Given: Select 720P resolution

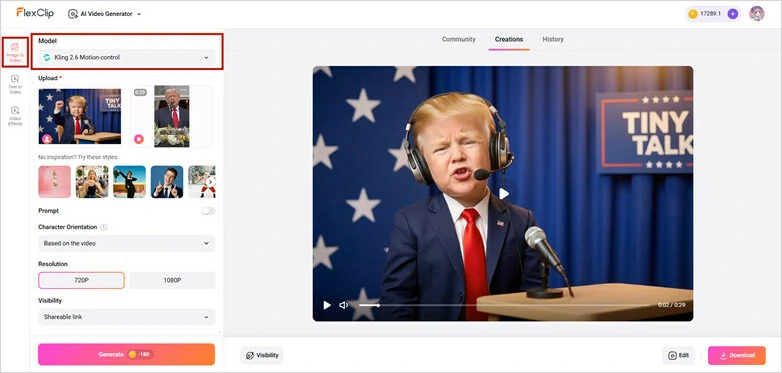Looking at the screenshot, I should pyautogui.click(x=81, y=280).
